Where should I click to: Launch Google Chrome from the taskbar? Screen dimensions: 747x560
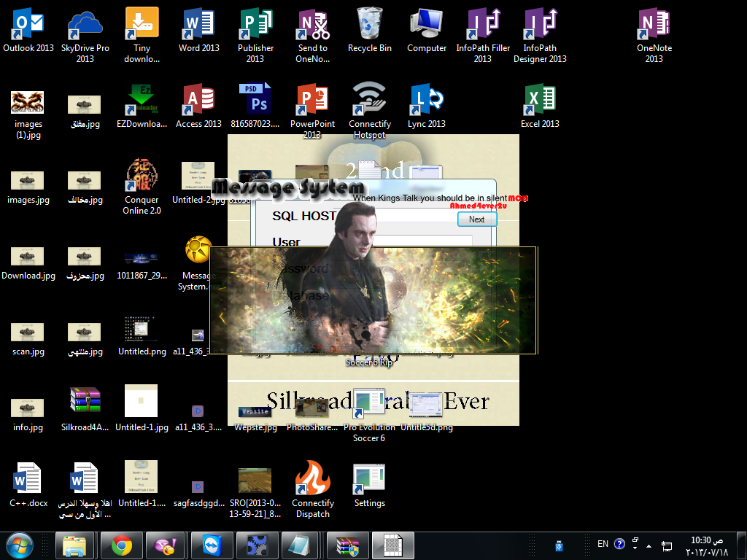(x=122, y=545)
